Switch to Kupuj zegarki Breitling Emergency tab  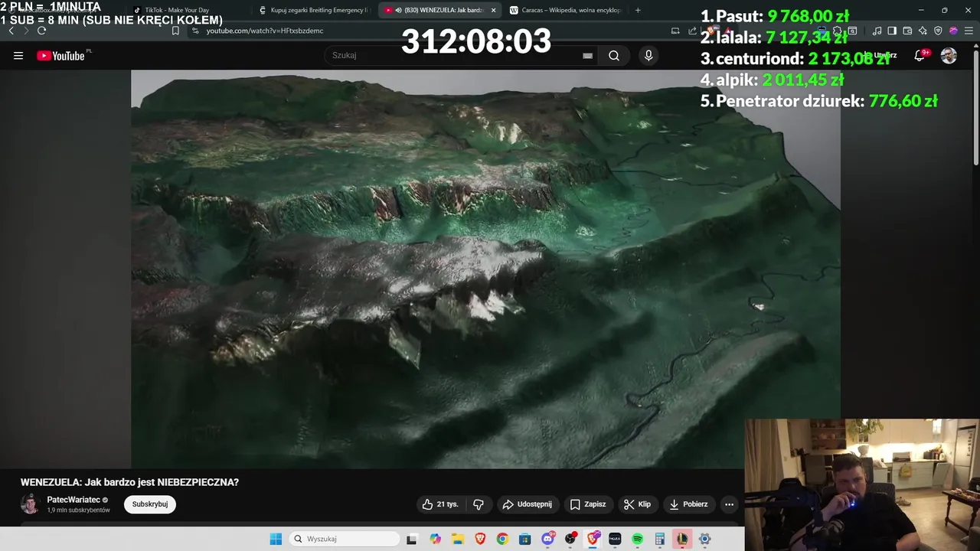(x=314, y=10)
